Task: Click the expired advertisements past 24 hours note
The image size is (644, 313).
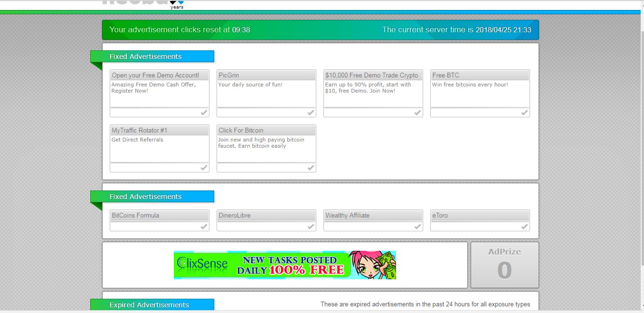Action: click(x=426, y=304)
